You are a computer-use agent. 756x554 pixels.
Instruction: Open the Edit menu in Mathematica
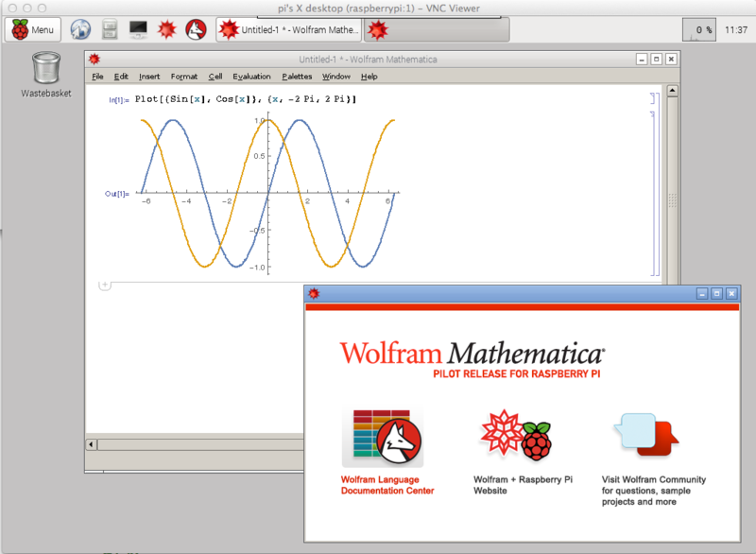[121, 77]
